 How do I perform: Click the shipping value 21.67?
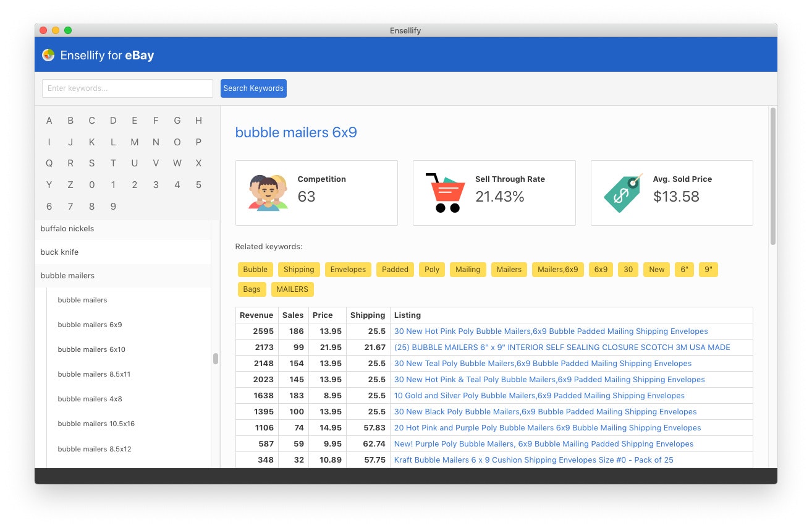click(375, 348)
